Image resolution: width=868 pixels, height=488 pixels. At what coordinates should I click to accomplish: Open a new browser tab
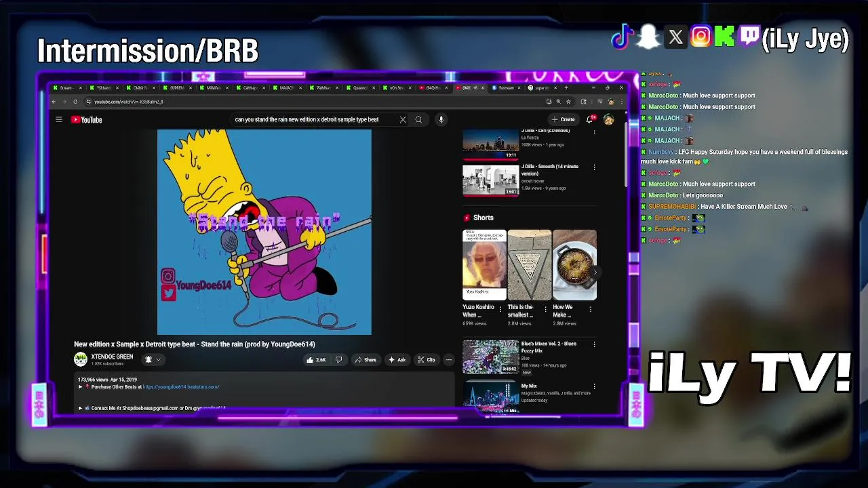click(x=566, y=87)
